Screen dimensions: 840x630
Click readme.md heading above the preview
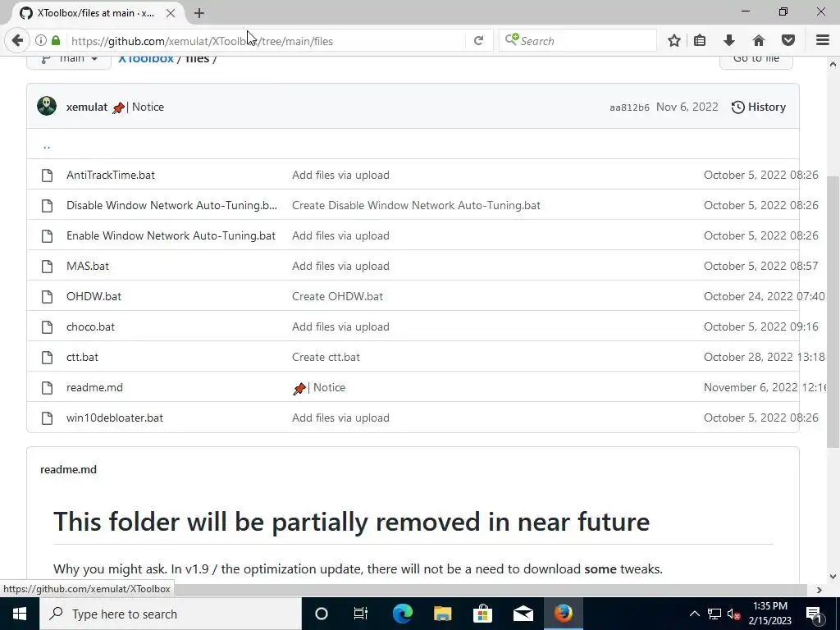(69, 469)
